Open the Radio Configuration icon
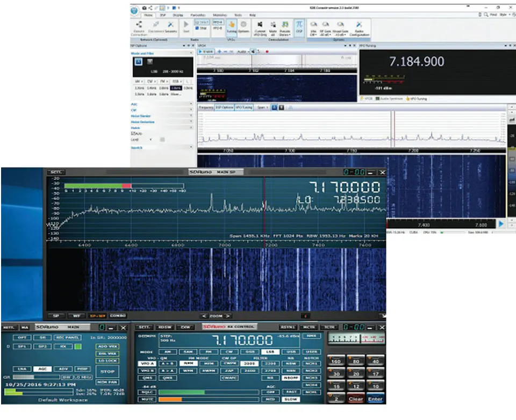Screen dimensions: 516x420 pos(359,24)
